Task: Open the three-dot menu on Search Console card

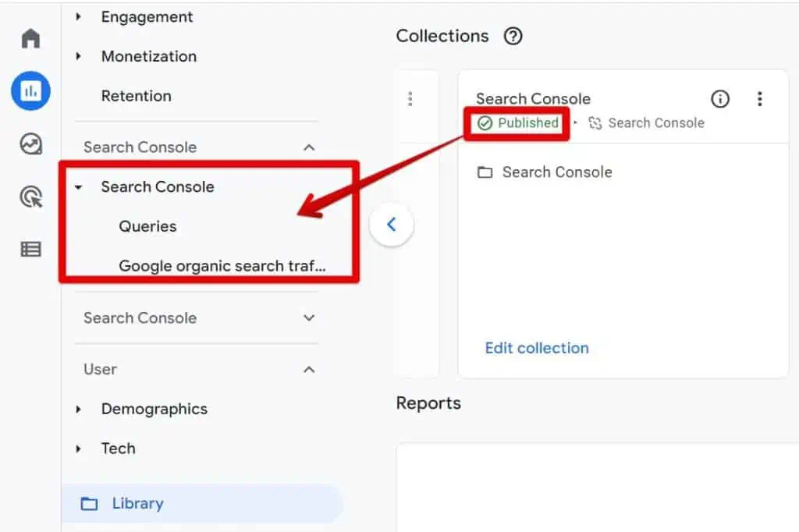Action: click(x=760, y=98)
